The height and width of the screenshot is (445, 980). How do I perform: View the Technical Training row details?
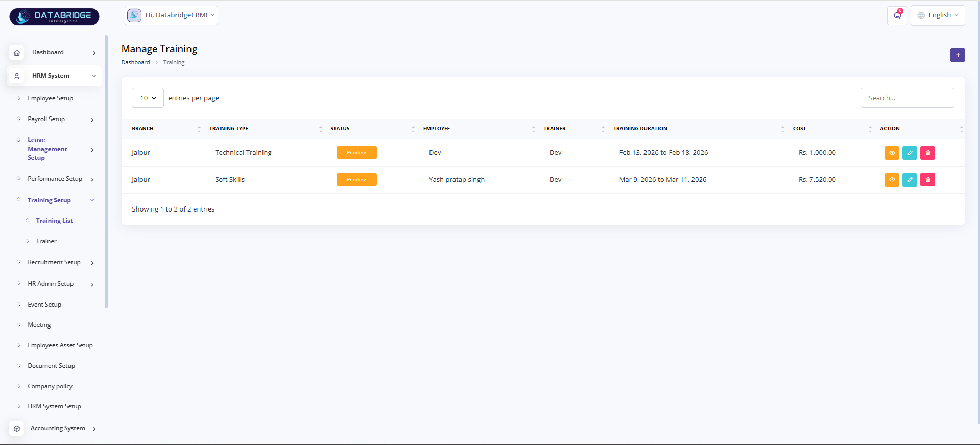(892, 153)
